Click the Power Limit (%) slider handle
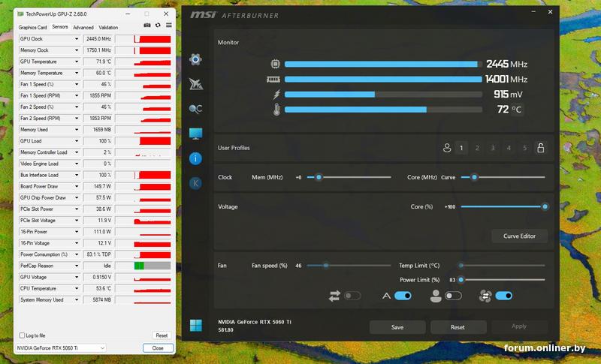601x364 pixels. pyautogui.click(x=461, y=280)
